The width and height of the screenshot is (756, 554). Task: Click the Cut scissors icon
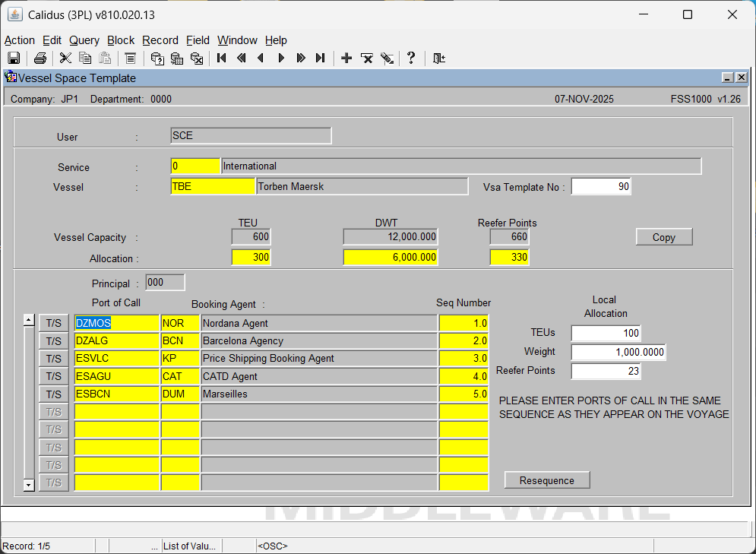tap(65, 59)
